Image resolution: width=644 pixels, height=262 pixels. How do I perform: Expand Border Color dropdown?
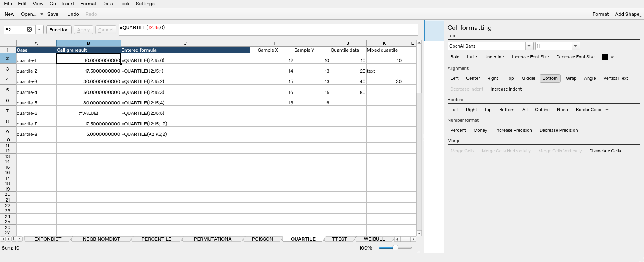tap(607, 110)
